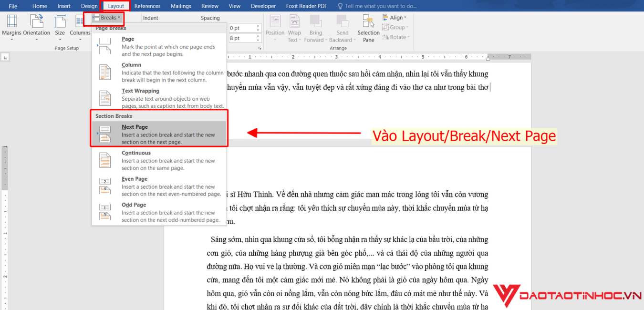Viewport: 644px width, 310px height.
Task: Open the Columns options
Action: click(x=80, y=28)
